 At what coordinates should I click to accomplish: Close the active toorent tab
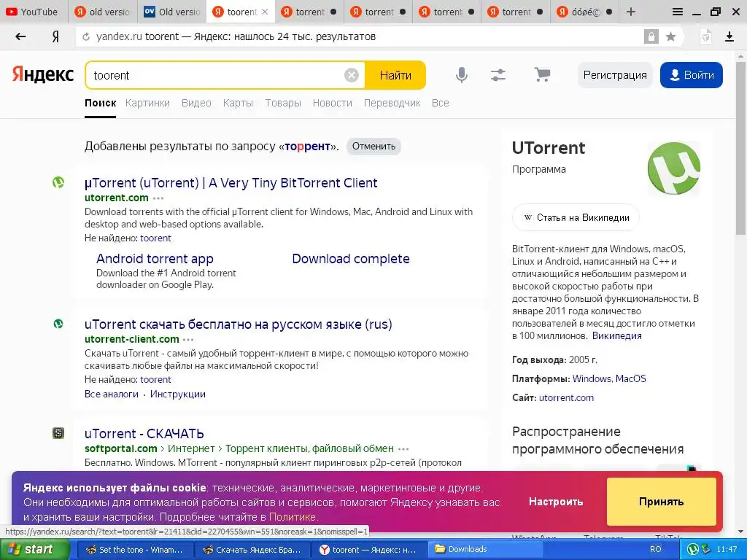(x=266, y=12)
